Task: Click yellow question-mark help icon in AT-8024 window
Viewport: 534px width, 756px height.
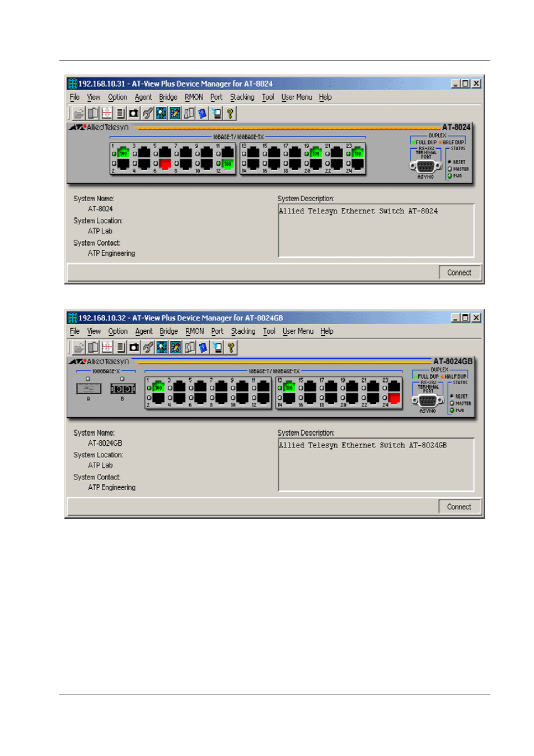Action: point(230,113)
